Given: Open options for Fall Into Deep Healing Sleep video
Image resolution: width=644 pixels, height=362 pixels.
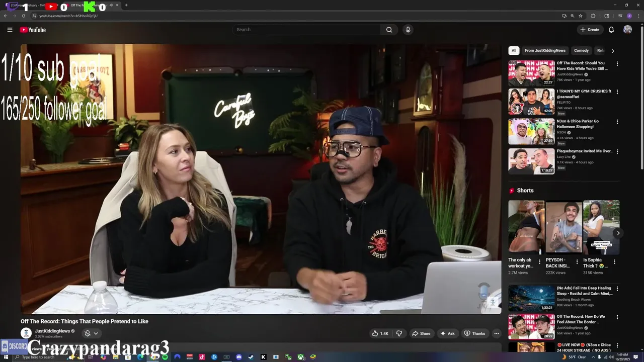Looking at the screenshot, I should point(617,289).
